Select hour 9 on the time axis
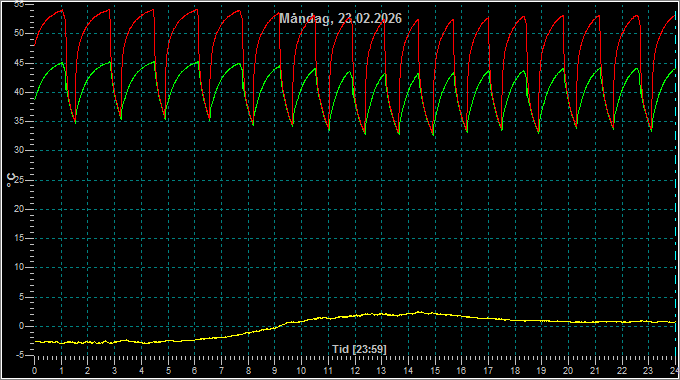 (275, 371)
